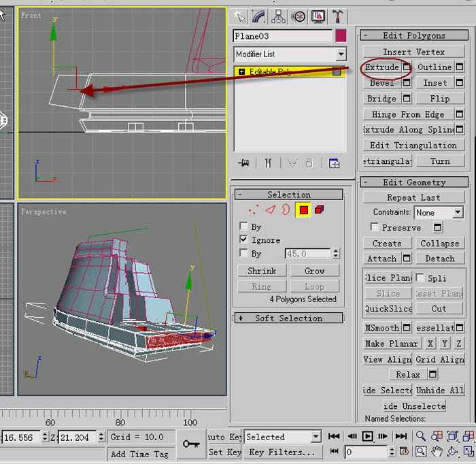Collapse the Edit Polygons rollout
The height and width of the screenshot is (464, 476).
pos(414,35)
